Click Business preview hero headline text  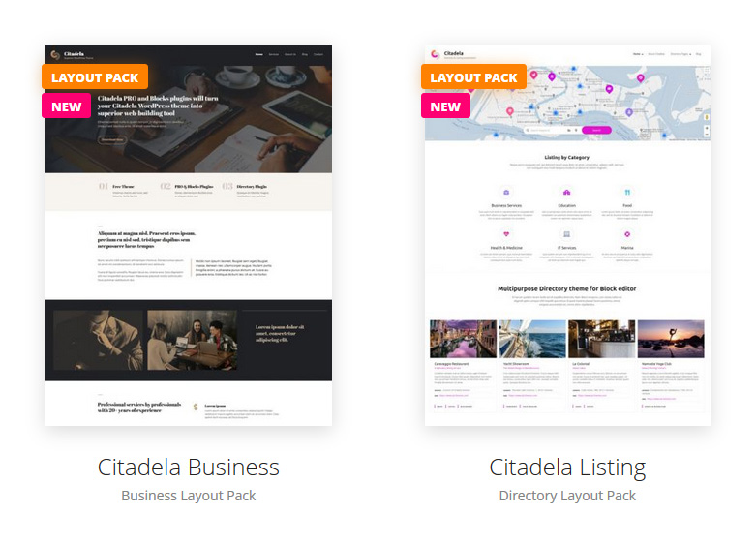158,106
